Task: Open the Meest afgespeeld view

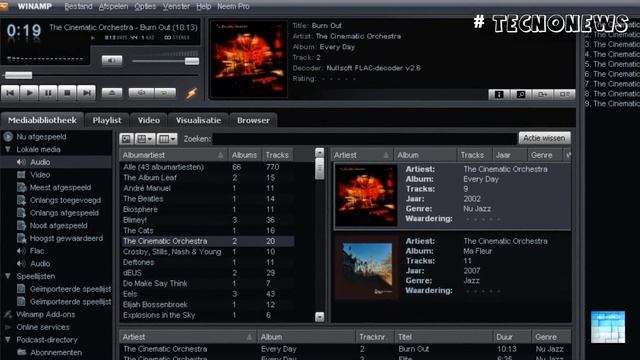Action: click(60, 188)
